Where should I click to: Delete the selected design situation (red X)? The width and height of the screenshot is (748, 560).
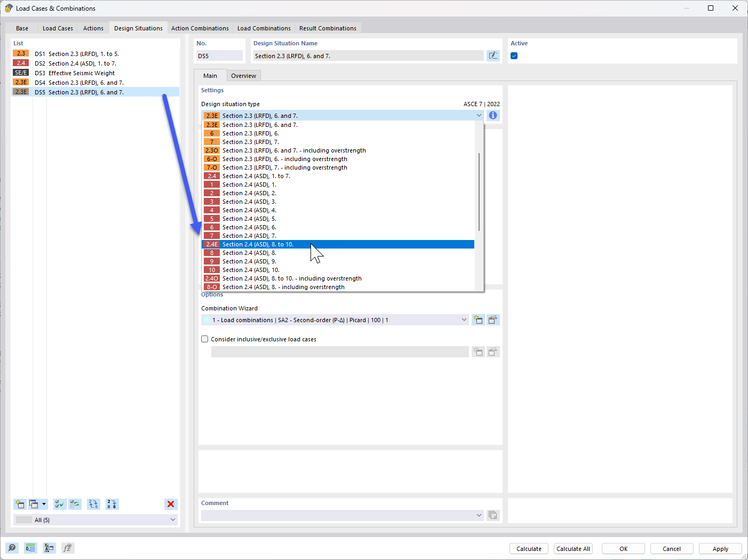pyautogui.click(x=171, y=504)
